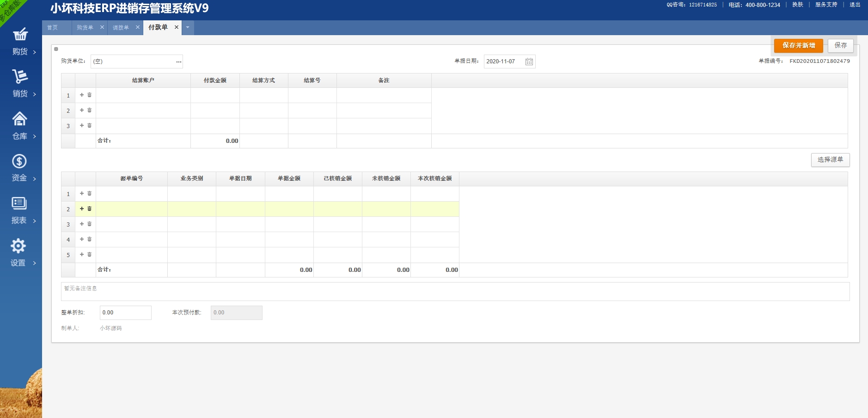
Task: Delete source bill row 3
Action: click(x=90, y=224)
